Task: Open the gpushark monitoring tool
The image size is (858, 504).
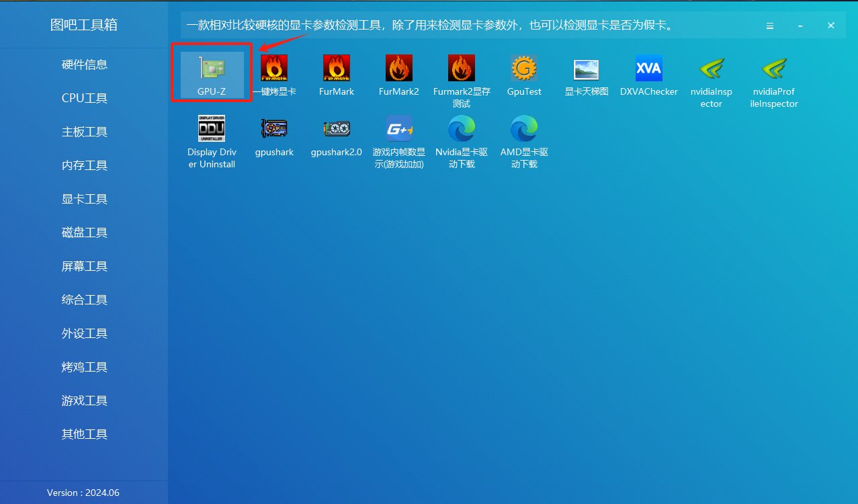Action: pos(274,136)
